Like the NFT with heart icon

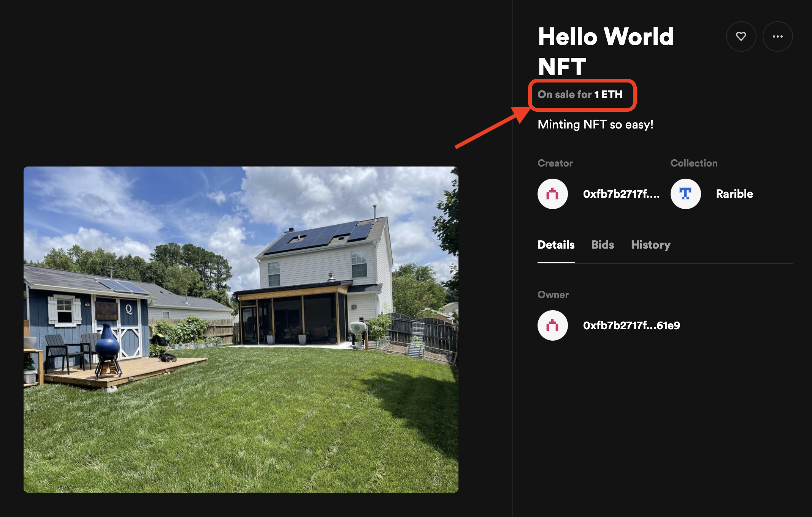(x=741, y=36)
